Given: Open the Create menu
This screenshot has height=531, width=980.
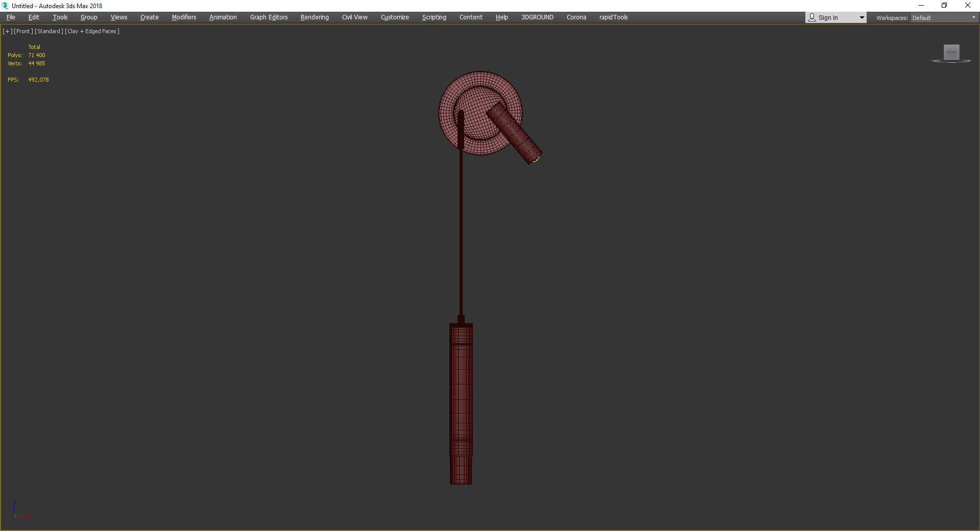Looking at the screenshot, I should pyautogui.click(x=150, y=17).
